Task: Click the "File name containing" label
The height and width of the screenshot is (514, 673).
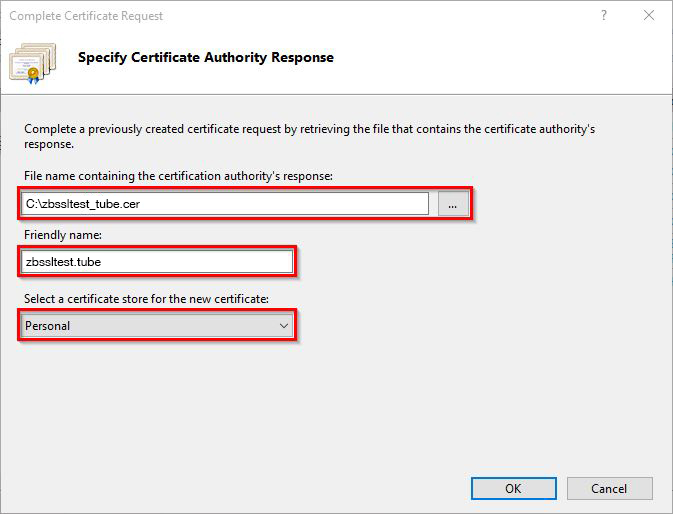Action: (x=179, y=176)
